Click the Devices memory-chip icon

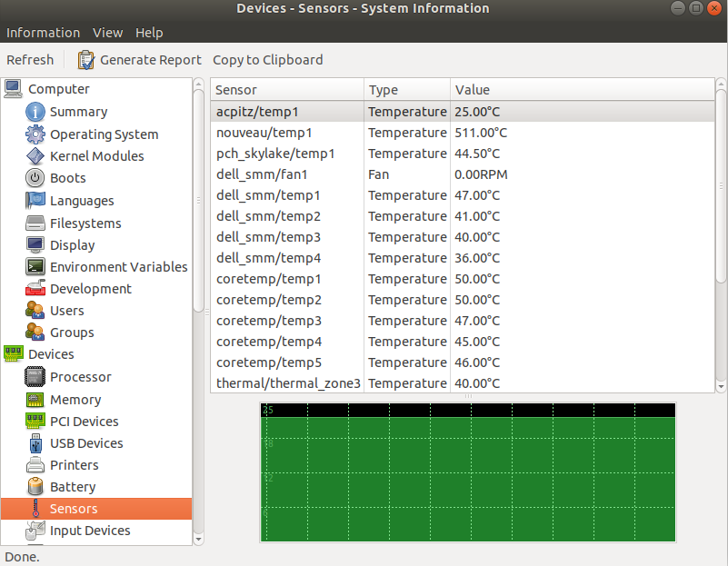13,354
